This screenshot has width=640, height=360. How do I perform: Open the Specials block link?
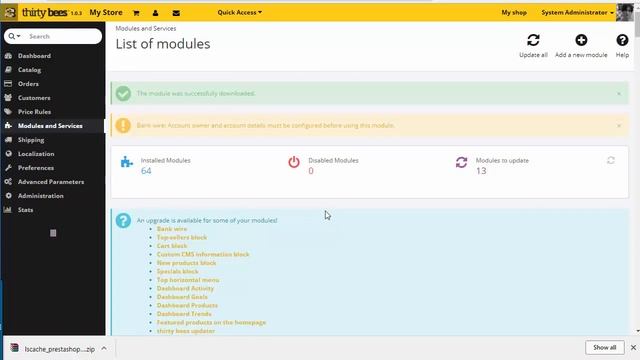click(178, 271)
